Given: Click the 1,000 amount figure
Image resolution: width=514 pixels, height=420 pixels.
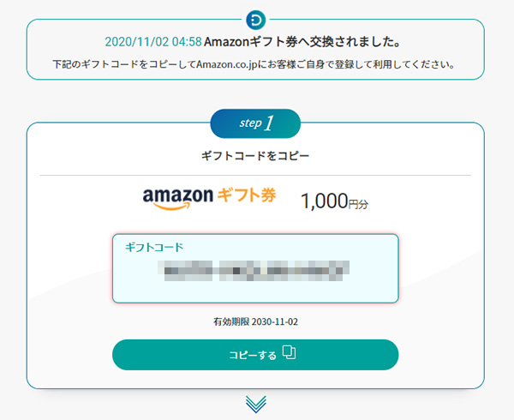Looking at the screenshot, I should click(324, 201).
